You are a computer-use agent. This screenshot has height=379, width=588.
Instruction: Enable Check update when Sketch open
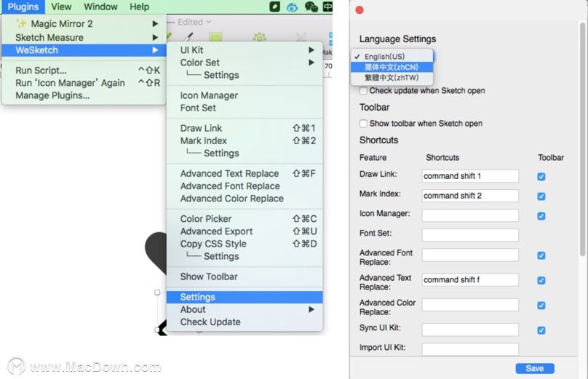click(363, 91)
